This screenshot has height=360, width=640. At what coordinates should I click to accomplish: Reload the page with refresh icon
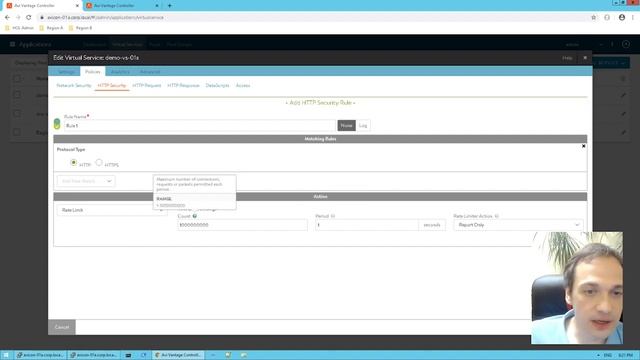29,18
